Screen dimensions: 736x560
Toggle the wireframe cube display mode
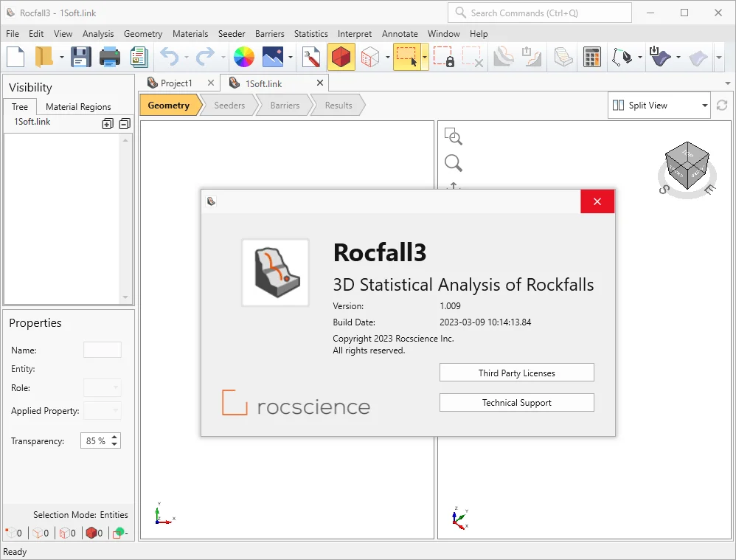coord(370,58)
